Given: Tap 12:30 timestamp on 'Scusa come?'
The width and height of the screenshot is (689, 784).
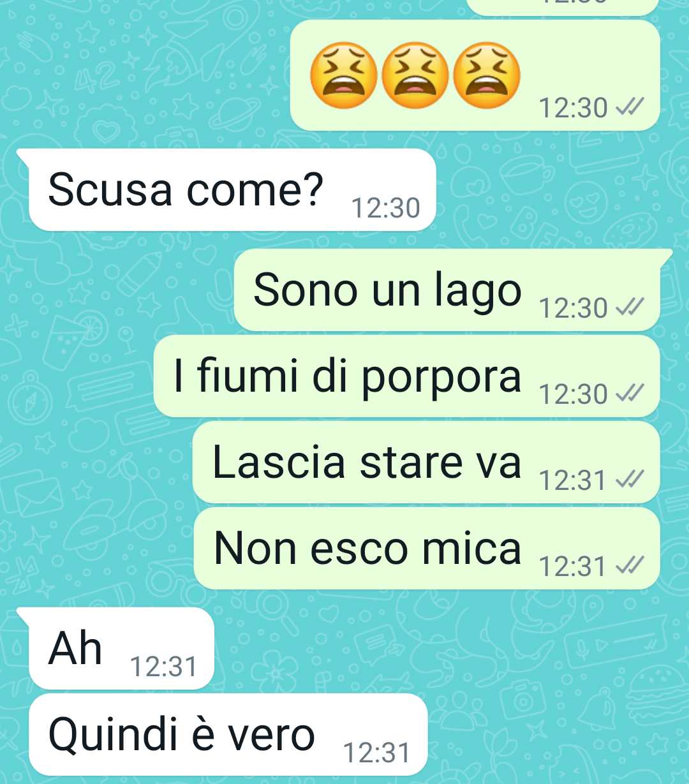Looking at the screenshot, I should [x=386, y=208].
